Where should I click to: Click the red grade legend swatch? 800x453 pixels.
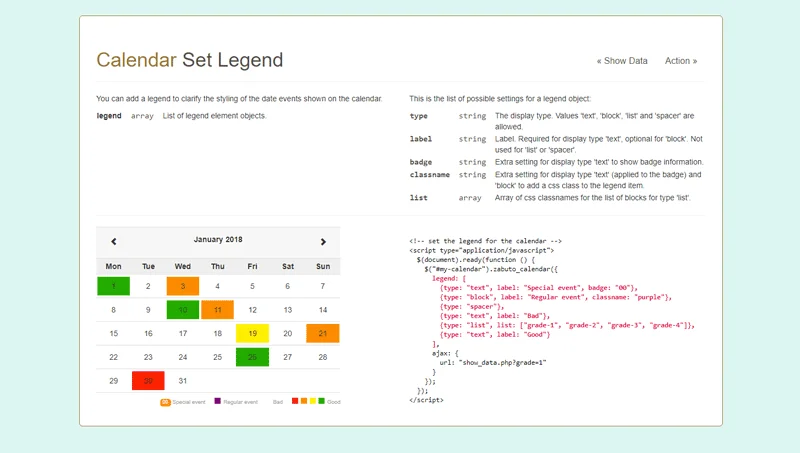(295, 401)
